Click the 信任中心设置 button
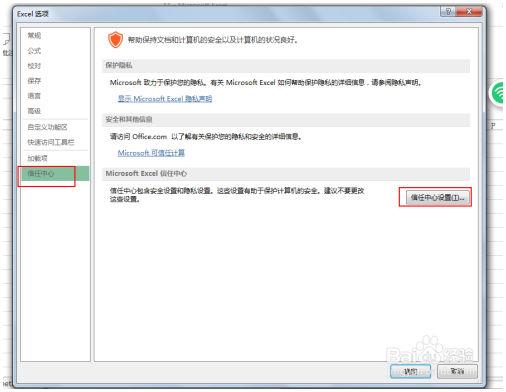 [438, 197]
